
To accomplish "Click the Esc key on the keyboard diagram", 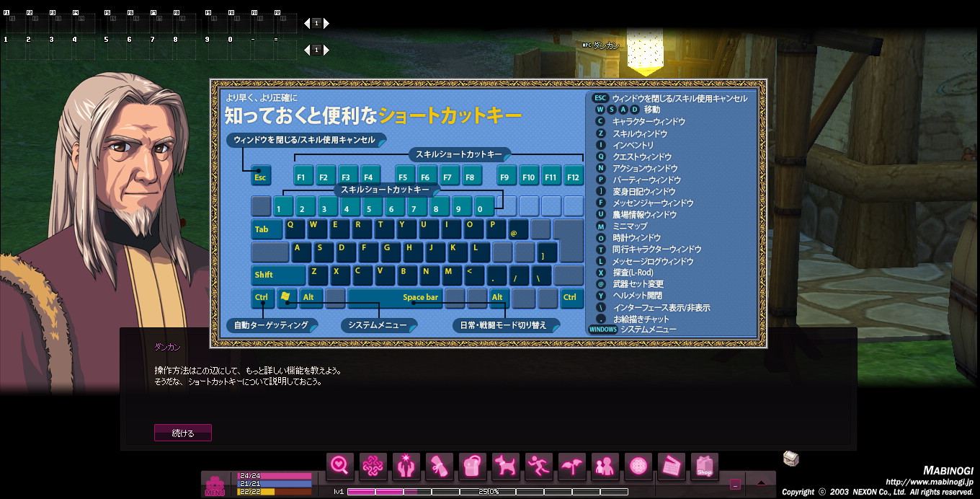I will pos(261,176).
